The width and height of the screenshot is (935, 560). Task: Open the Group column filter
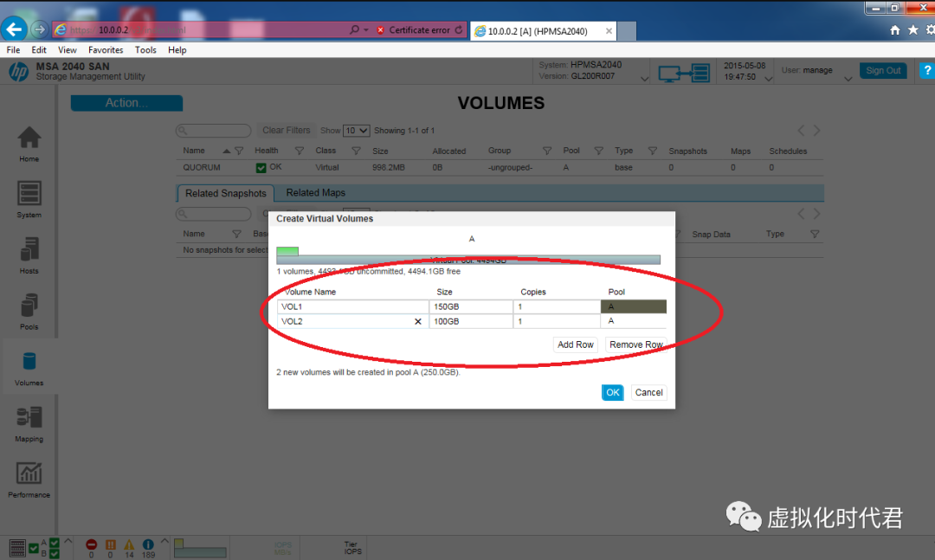pos(547,151)
